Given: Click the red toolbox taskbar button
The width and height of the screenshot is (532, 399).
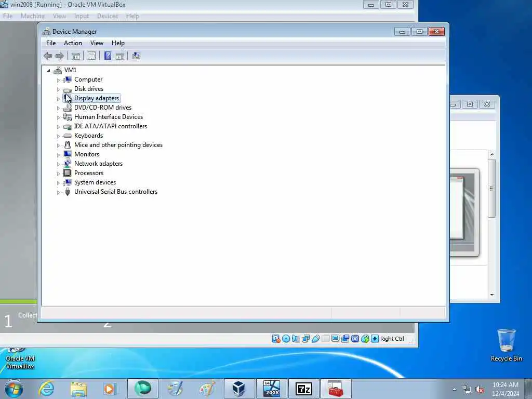Looking at the screenshot, I should pos(336,389).
